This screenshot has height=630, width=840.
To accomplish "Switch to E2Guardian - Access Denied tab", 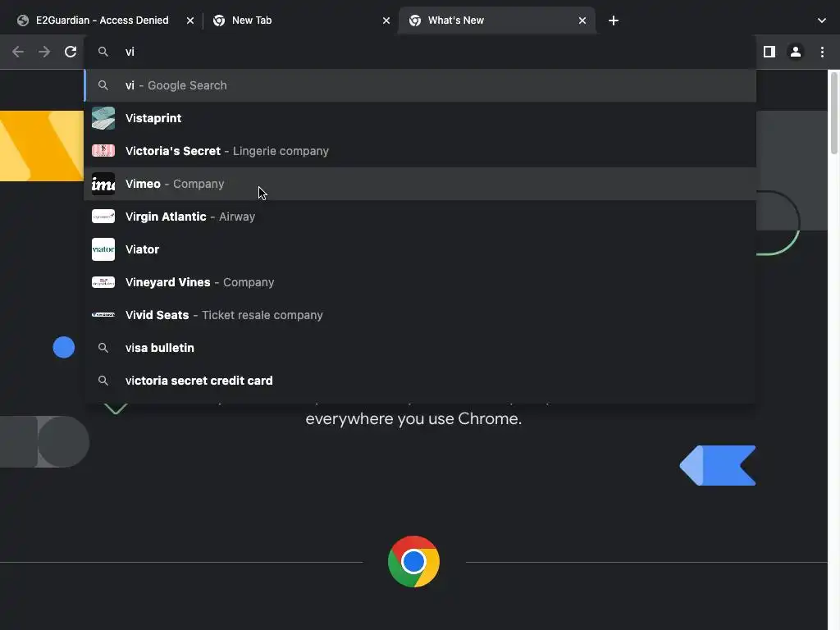I will coord(102,21).
